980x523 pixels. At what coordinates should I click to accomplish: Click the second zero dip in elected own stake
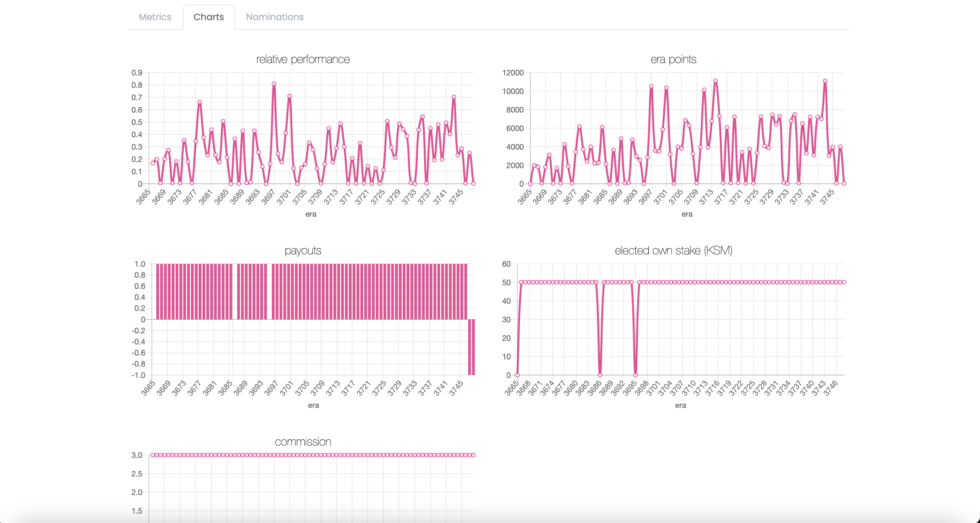point(635,375)
